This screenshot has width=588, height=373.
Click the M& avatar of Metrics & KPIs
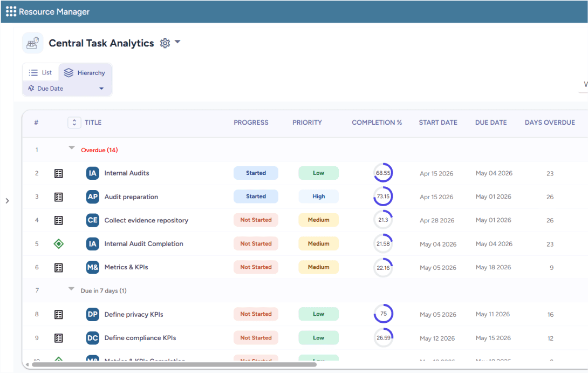coord(93,267)
